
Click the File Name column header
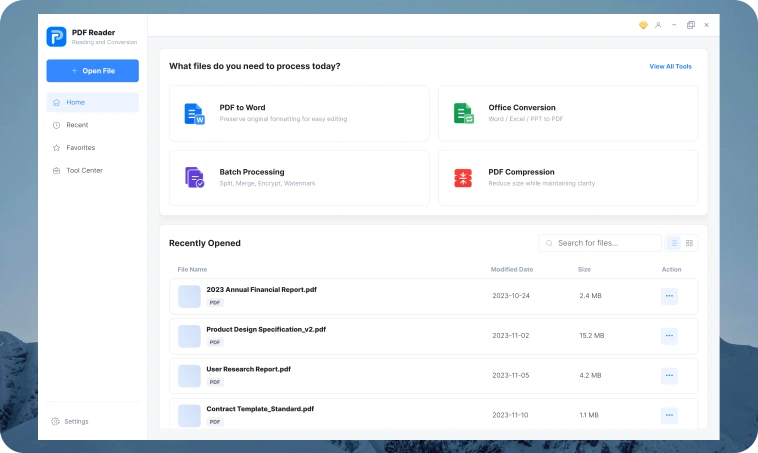click(x=192, y=269)
